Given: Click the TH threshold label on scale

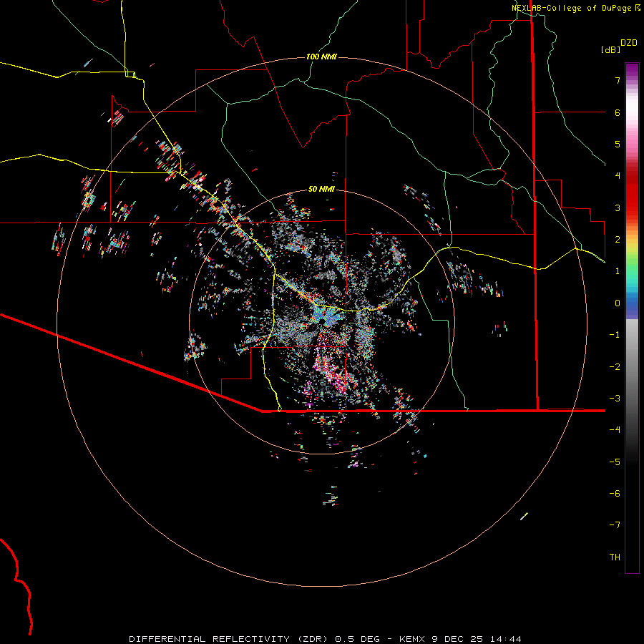Looking at the screenshot, I should (615, 557).
